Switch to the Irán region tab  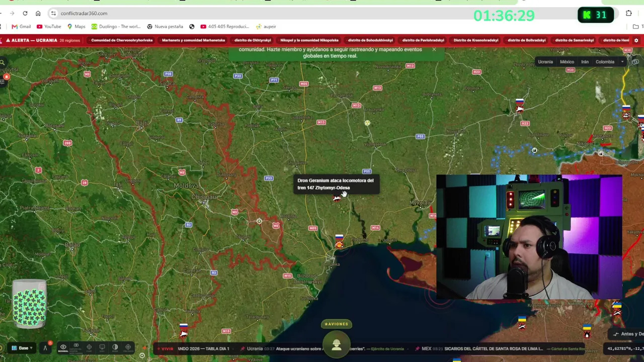585,62
